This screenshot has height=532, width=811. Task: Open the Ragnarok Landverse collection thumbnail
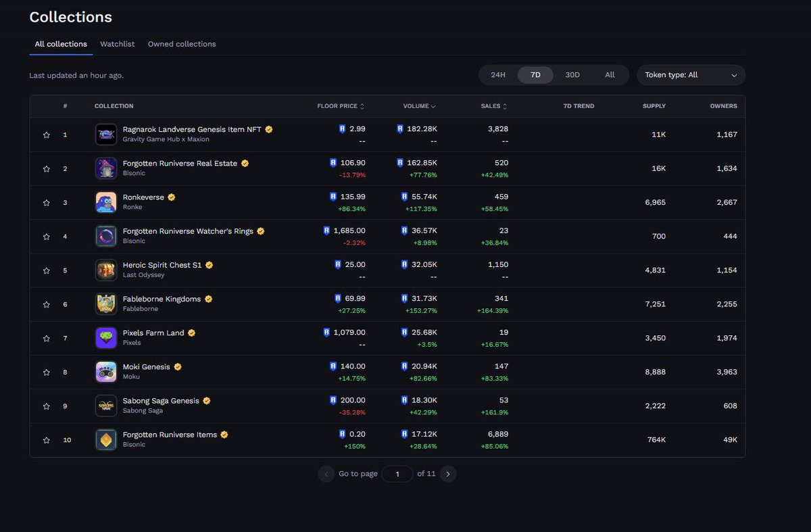[x=106, y=135]
